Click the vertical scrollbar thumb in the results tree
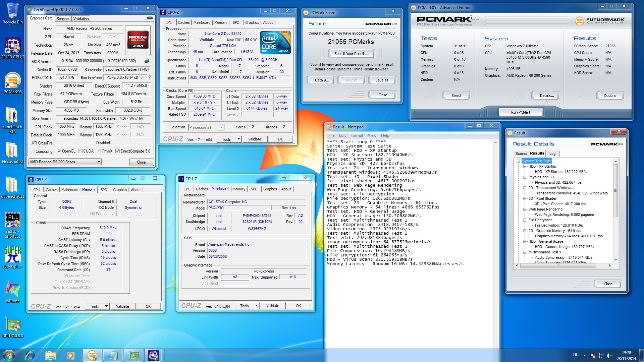 point(615,190)
